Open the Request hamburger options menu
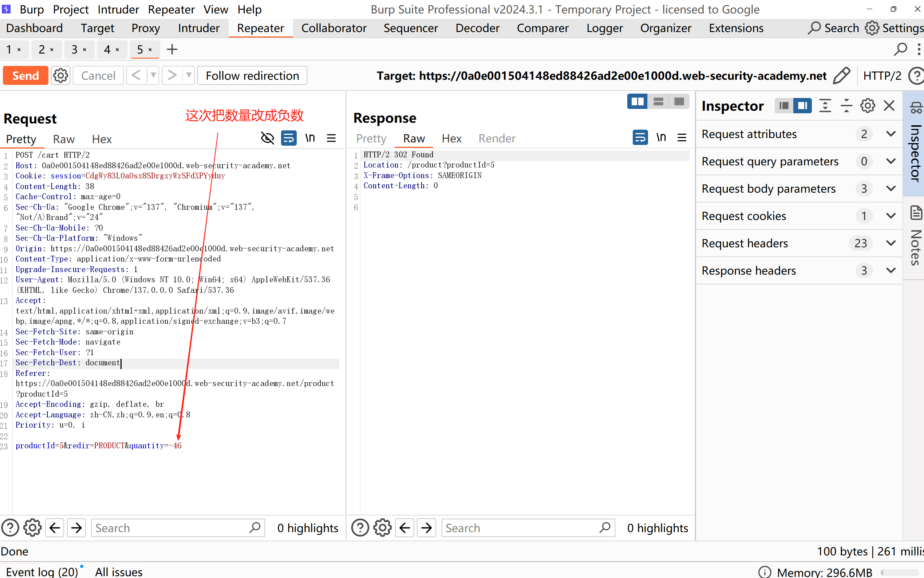Screen dimensions: 924x578 click(x=331, y=138)
